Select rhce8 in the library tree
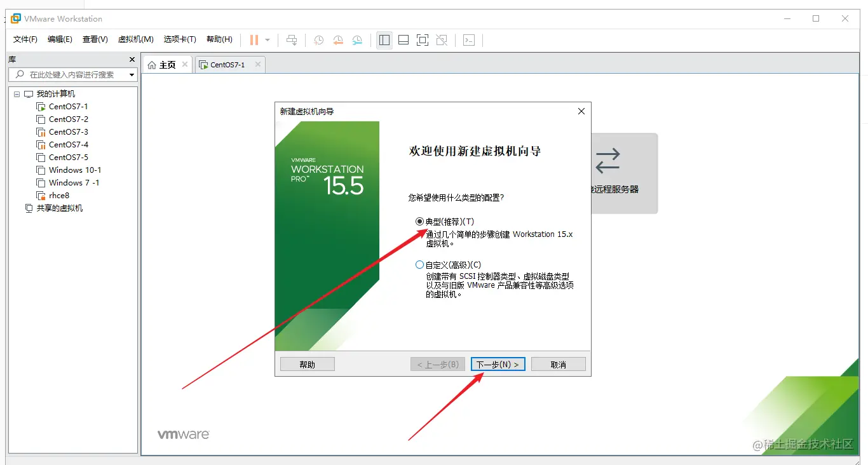The width and height of the screenshot is (868, 465). [59, 196]
